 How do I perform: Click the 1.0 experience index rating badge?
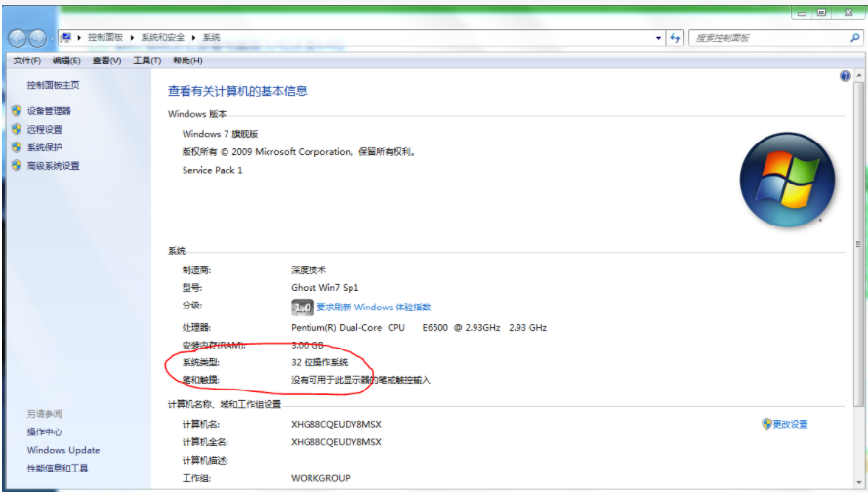pos(303,307)
